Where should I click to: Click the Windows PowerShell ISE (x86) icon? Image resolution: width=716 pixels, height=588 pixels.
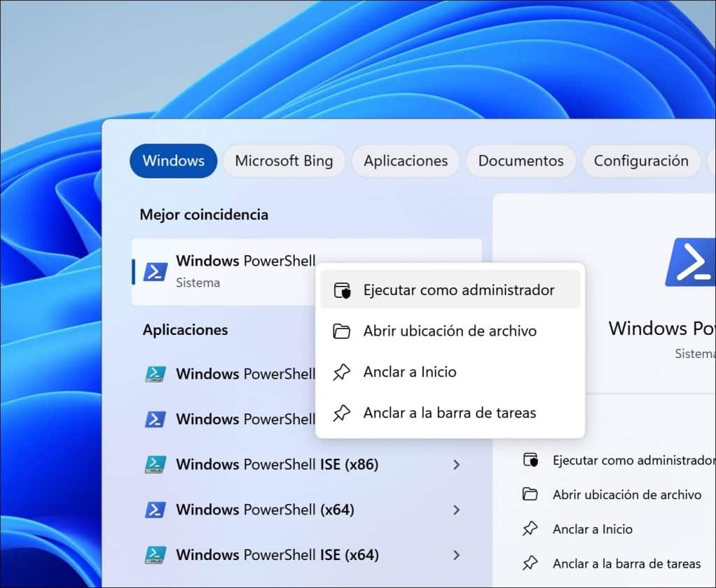[155, 465]
